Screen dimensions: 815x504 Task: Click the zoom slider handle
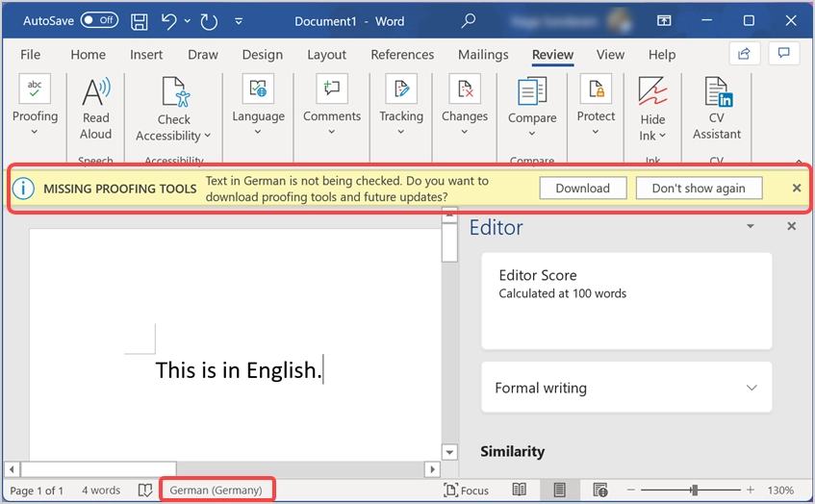[x=694, y=490]
